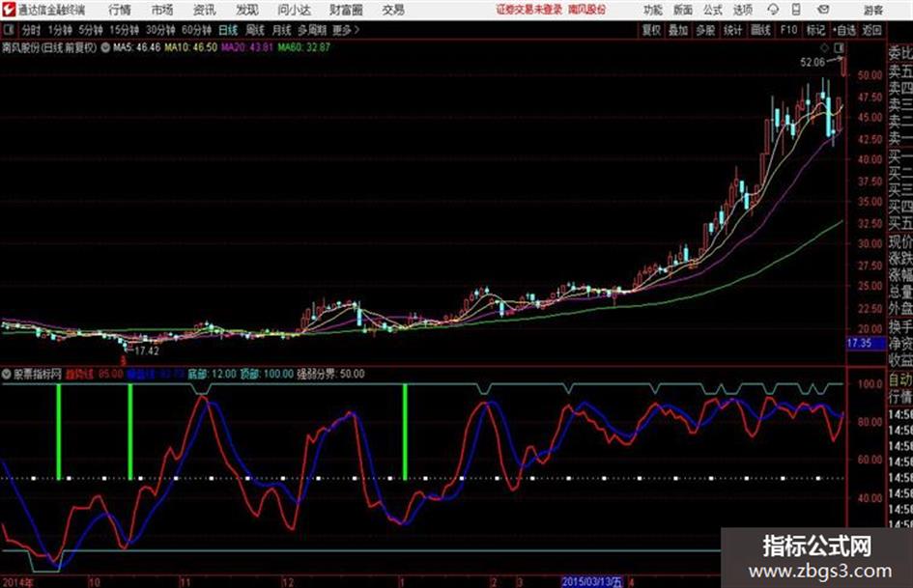
Task: Click the 返回 back button
Action: pyautogui.click(x=871, y=30)
